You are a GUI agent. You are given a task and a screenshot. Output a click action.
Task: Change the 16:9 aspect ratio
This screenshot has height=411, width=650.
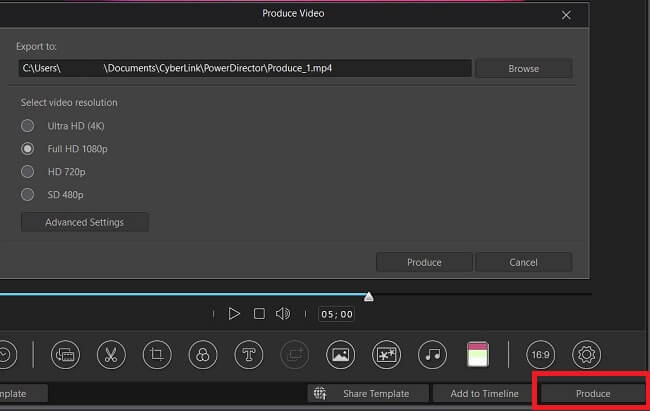tap(541, 355)
